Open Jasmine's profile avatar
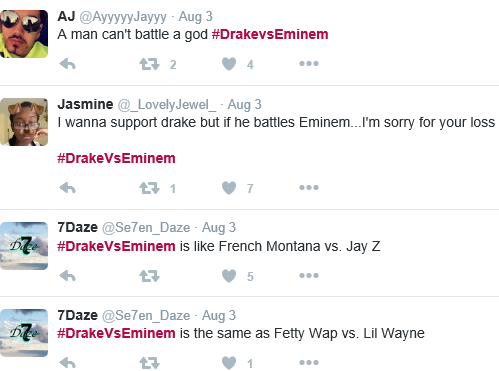499x371 pixels. (24, 122)
